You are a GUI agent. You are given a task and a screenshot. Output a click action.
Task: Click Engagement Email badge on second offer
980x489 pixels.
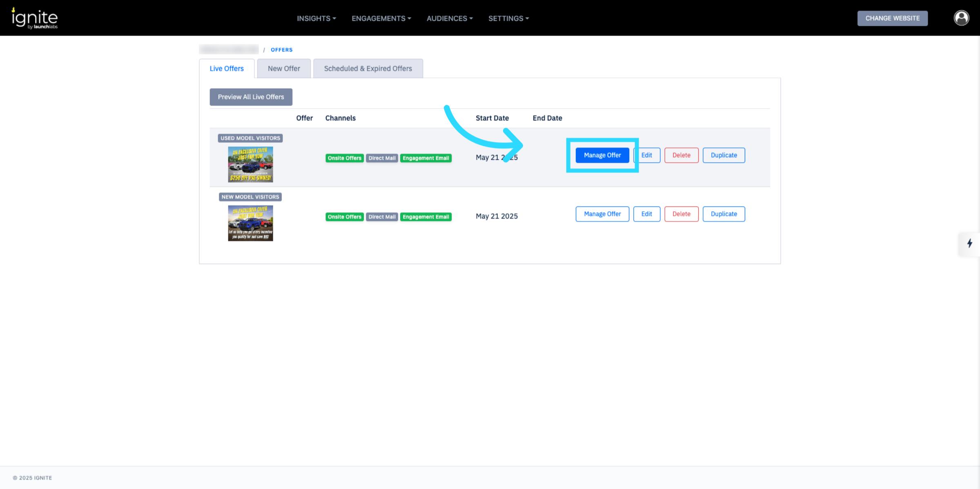[425, 217]
